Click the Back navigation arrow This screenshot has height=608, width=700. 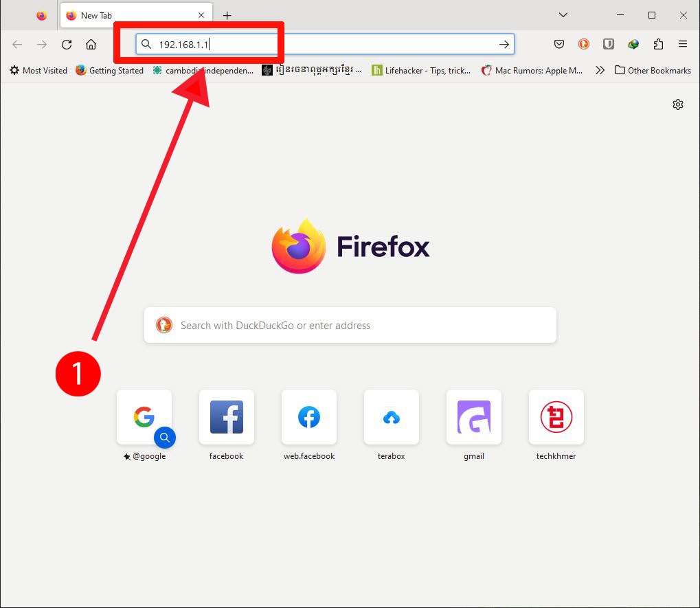(x=17, y=44)
